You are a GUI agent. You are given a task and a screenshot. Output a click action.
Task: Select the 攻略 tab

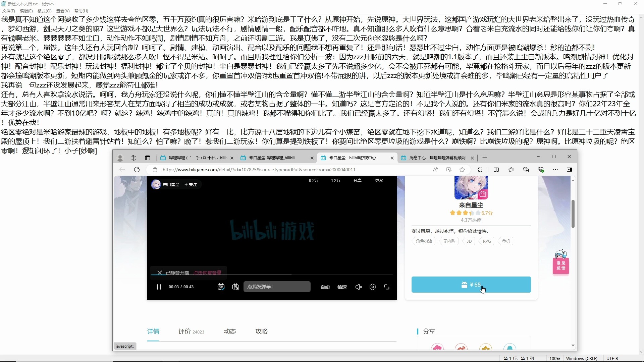point(261,331)
